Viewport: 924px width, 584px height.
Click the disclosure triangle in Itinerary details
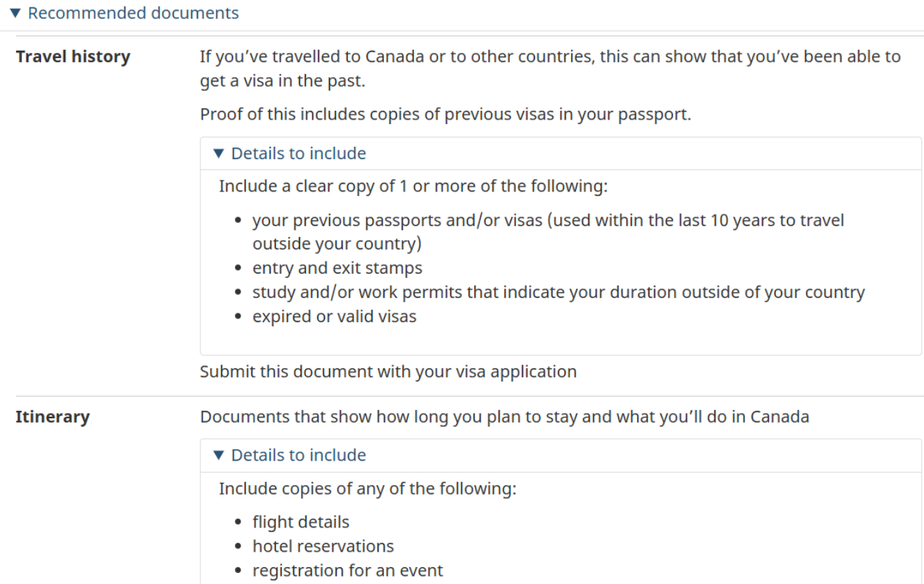coord(217,455)
